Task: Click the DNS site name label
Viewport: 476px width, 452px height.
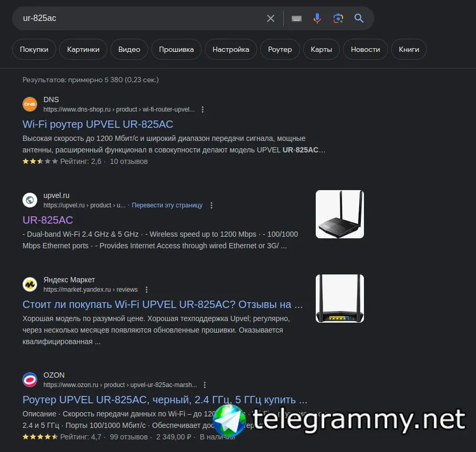Action: 51,100
